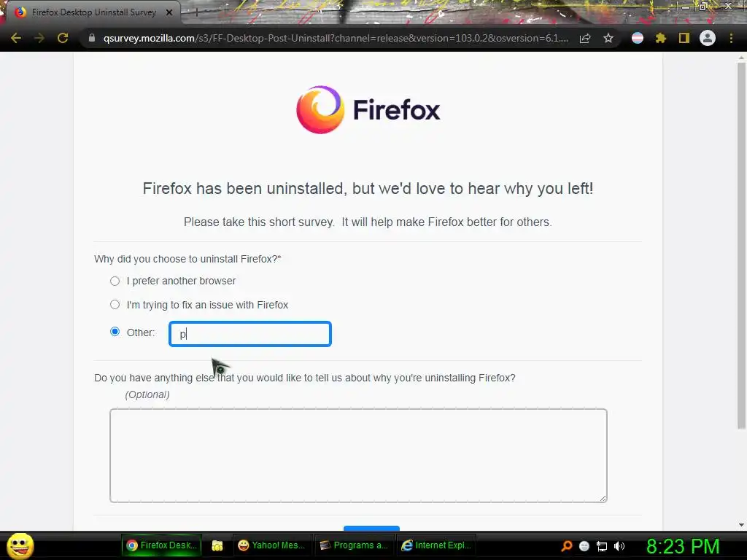Toggle the browser side panel icon
This screenshot has height=560, width=747.
684,38
